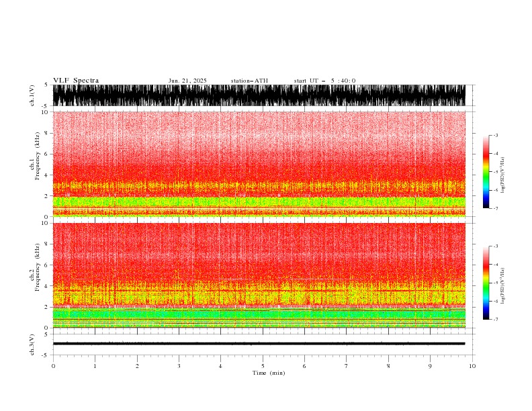Click the color bar beside the ch.2 spectrogram
The height and width of the screenshot is (411, 532).
pyautogui.click(x=486, y=283)
